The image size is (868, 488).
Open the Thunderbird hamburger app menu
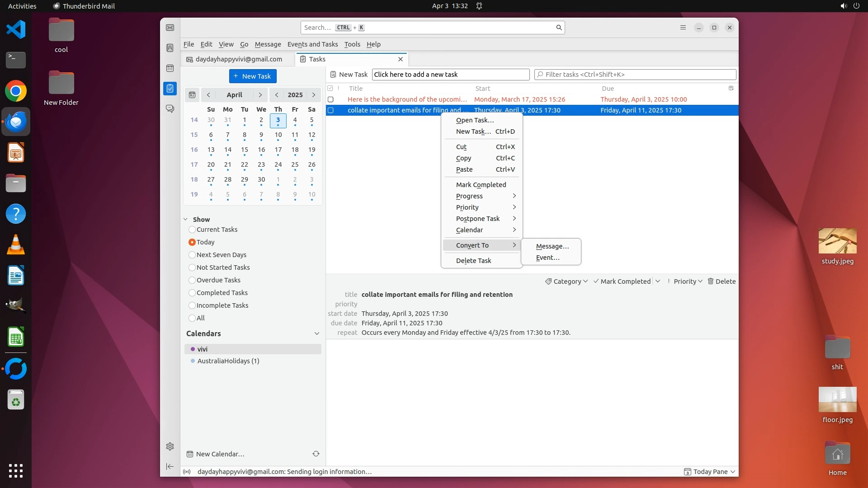pos(683,28)
